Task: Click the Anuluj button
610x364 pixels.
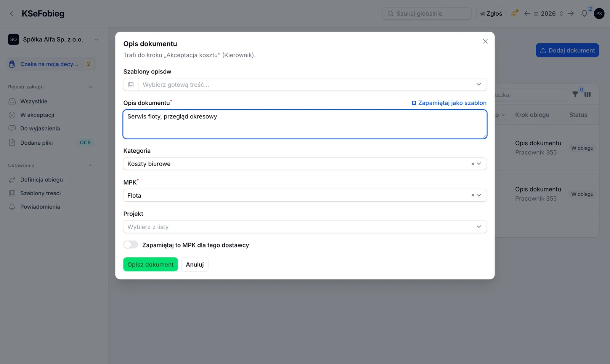Action: [195, 265]
